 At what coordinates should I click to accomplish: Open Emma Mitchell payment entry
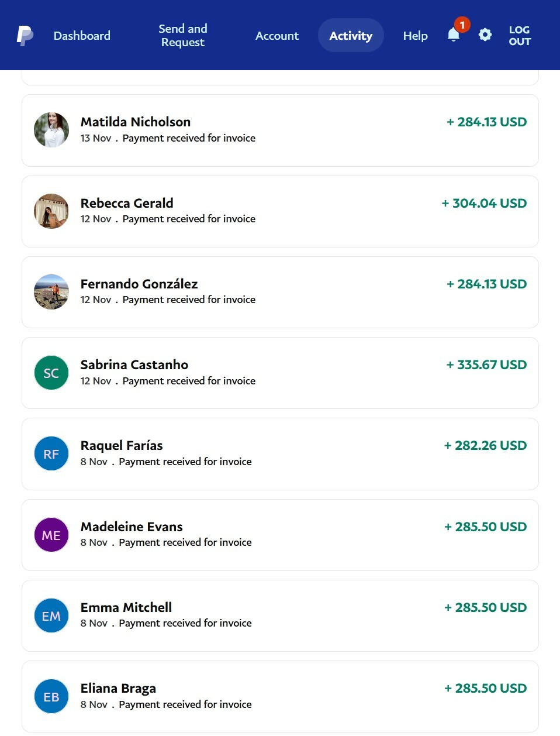pos(280,615)
